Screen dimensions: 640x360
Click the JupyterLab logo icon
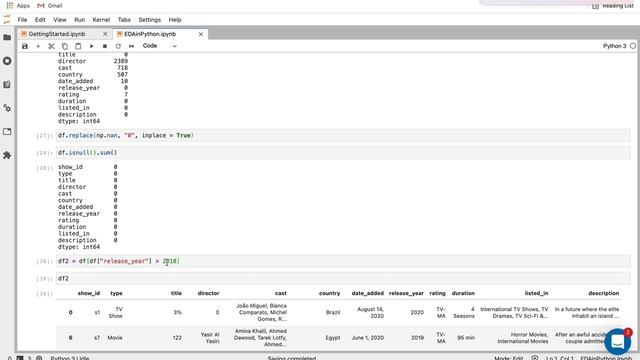[7, 20]
